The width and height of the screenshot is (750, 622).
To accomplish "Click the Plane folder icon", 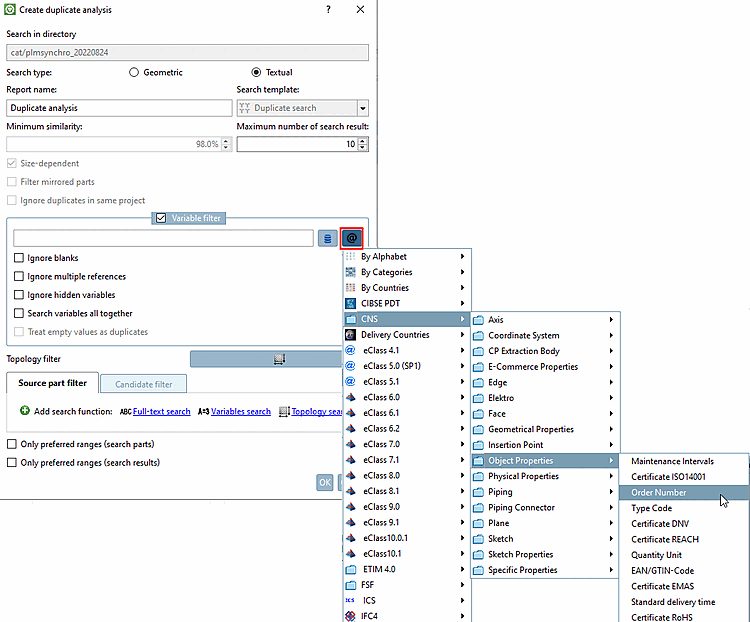I will coord(478,523).
